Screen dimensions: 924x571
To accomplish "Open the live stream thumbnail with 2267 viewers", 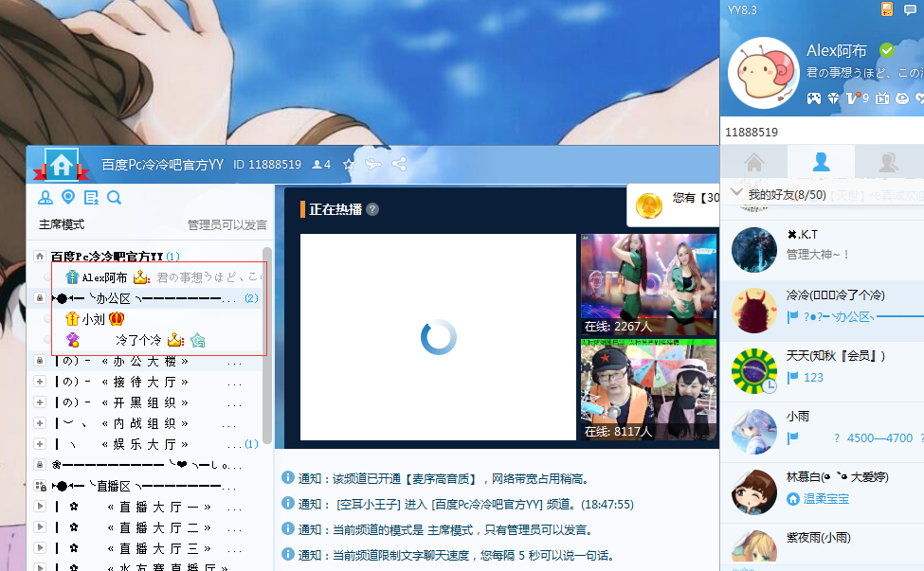I will coord(649,284).
